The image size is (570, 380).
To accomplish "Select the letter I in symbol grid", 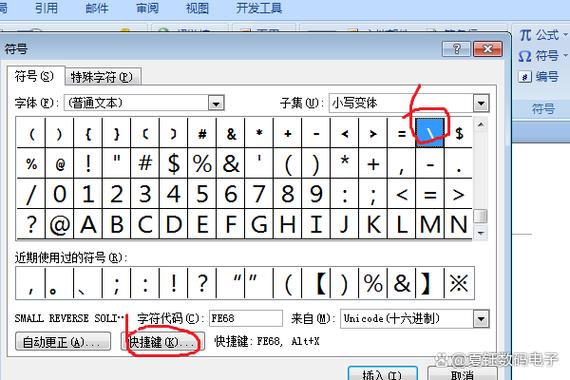I will pos(316,224).
